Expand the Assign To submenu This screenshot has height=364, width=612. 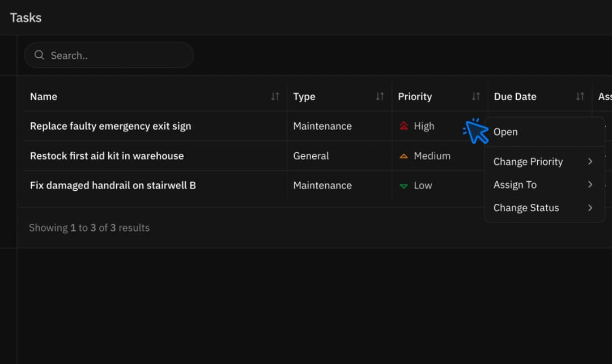click(590, 185)
